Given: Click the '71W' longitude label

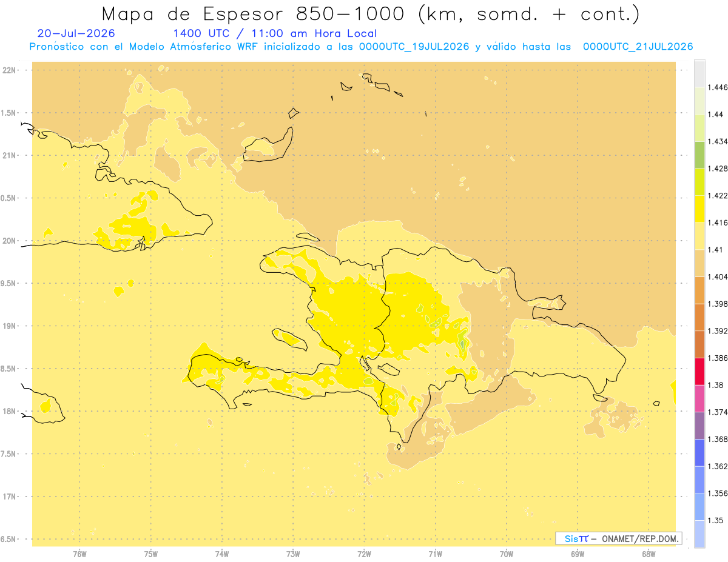Looking at the screenshot, I should point(435,554).
